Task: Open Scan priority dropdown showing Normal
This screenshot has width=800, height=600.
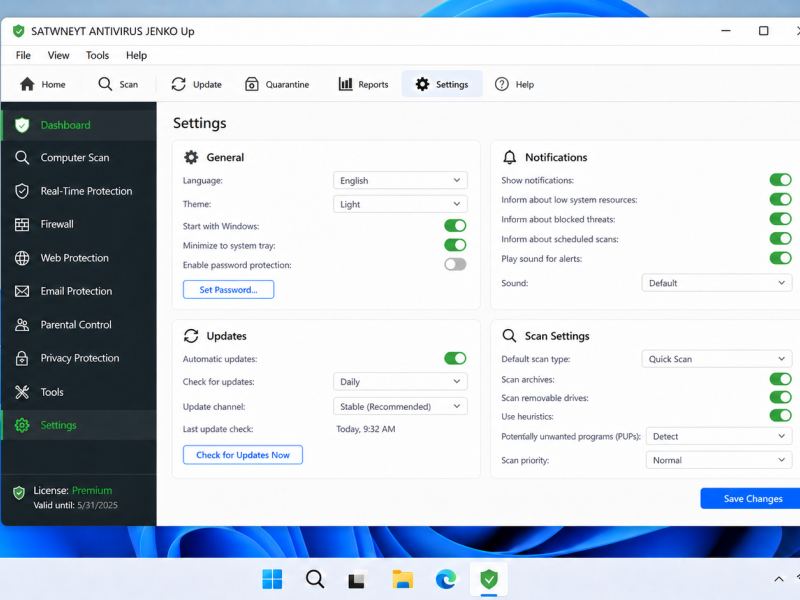Action: 719,460
